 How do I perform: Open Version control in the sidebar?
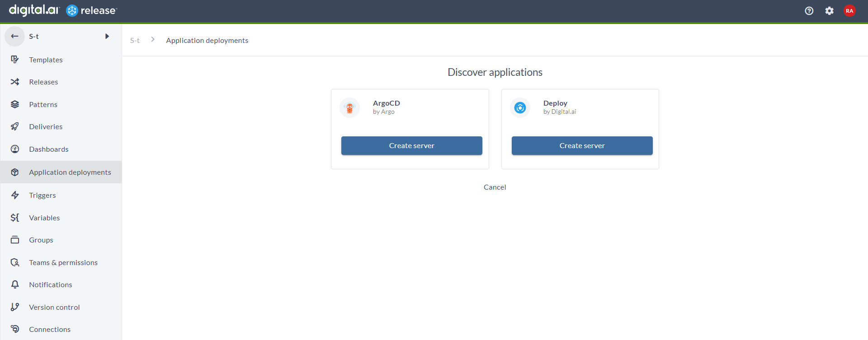pyautogui.click(x=54, y=307)
